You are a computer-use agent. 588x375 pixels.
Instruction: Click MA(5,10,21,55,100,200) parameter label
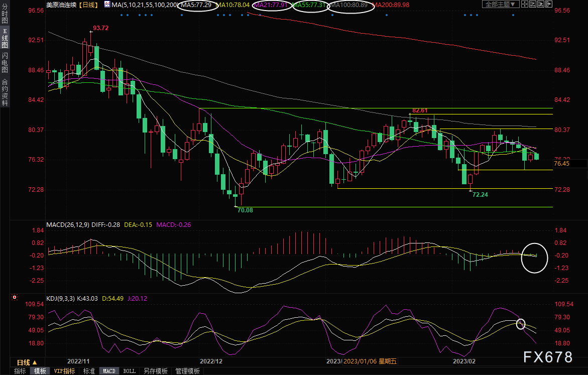tap(145, 5)
